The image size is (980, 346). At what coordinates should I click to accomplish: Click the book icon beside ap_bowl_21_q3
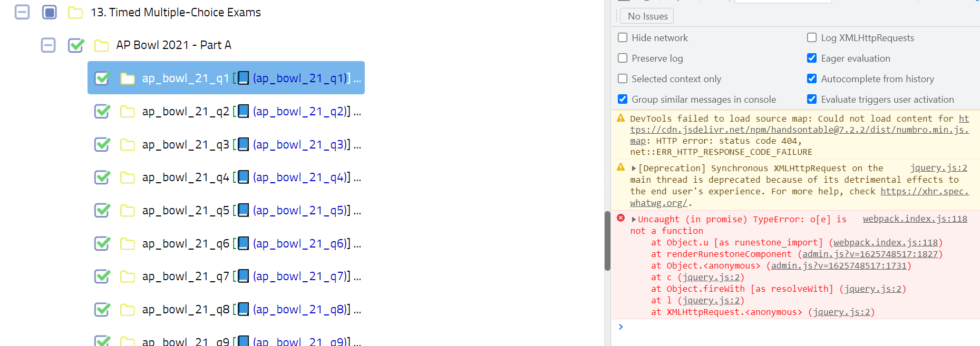[243, 144]
